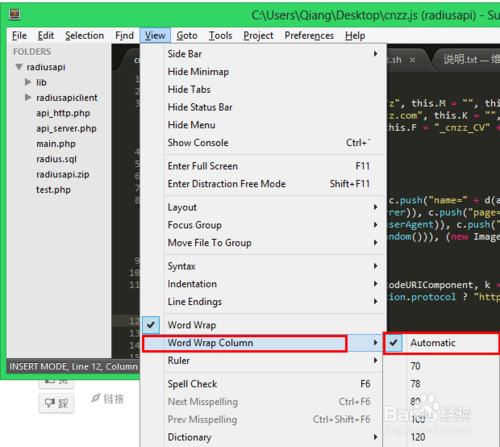Open the Word Wrap Column submenu

tap(263, 343)
